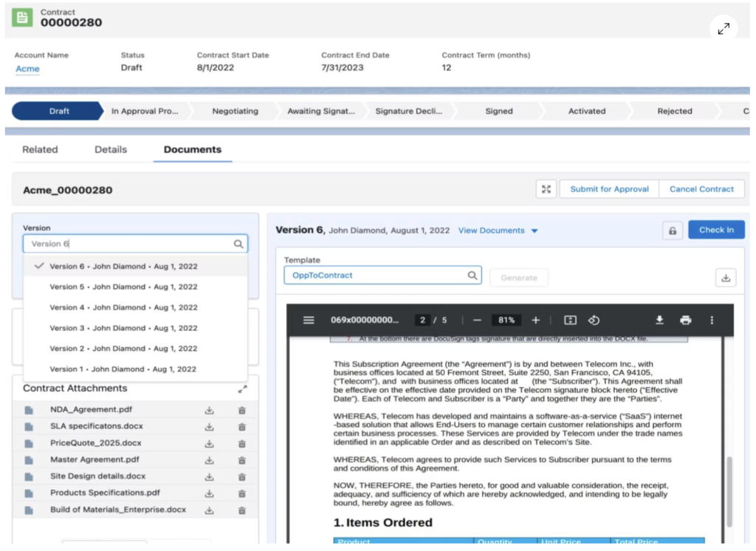Screen dimensions: 756x551
Task: Open the print icon in PDF toolbar
Action: coord(686,320)
